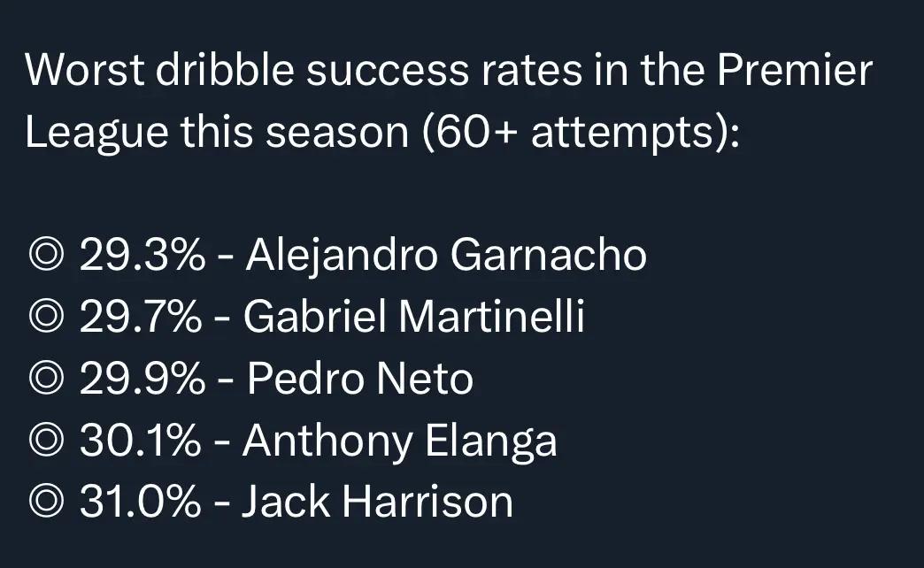Click the words League this season
924x568 pixels.
[217, 133]
